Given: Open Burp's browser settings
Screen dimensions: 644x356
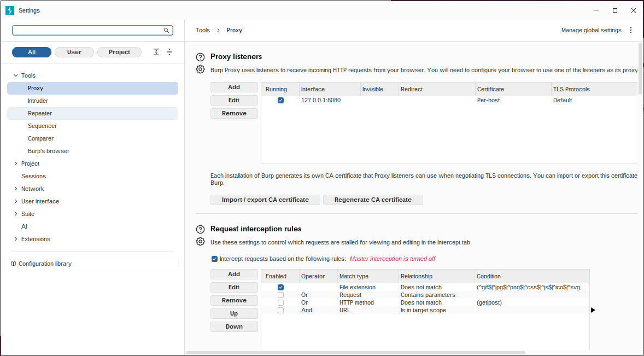Looking at the screenshot, I should [x=93, y=151].
